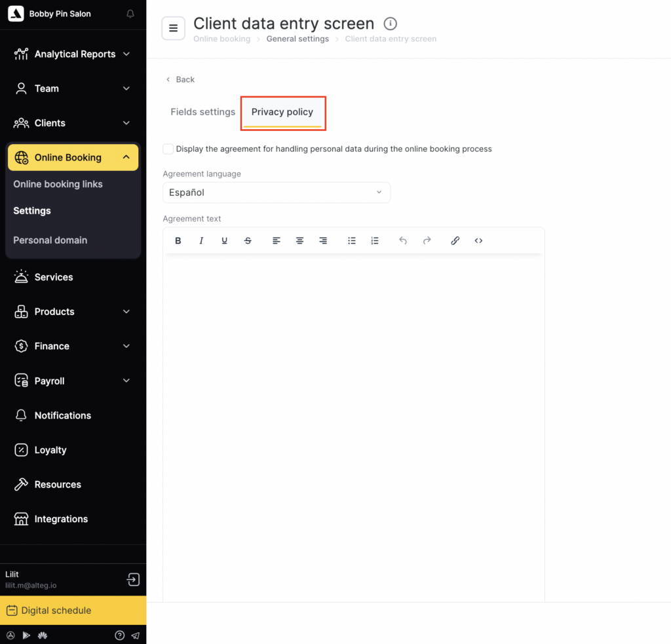Switch to the Fields settings tab
This screenshot has width=671, height=644.
[x=202, y=112]
